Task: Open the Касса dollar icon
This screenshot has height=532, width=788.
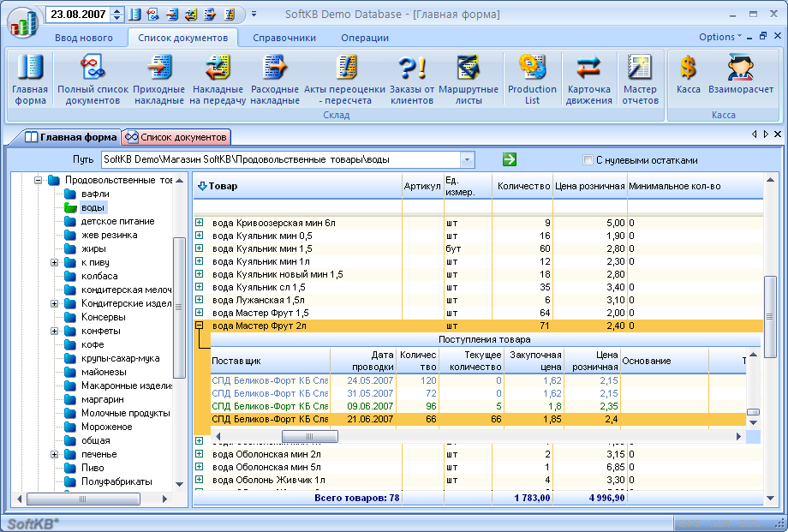Action: point(688,75)
